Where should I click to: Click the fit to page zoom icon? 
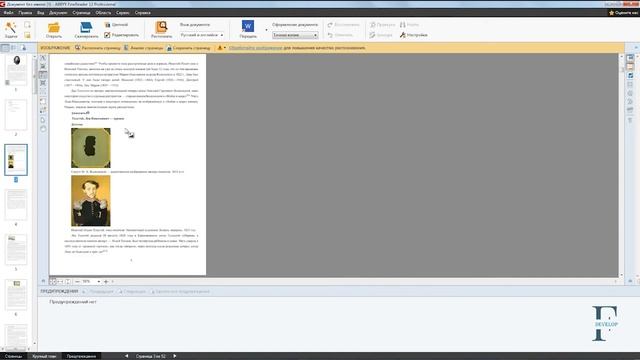pos(53,282)
